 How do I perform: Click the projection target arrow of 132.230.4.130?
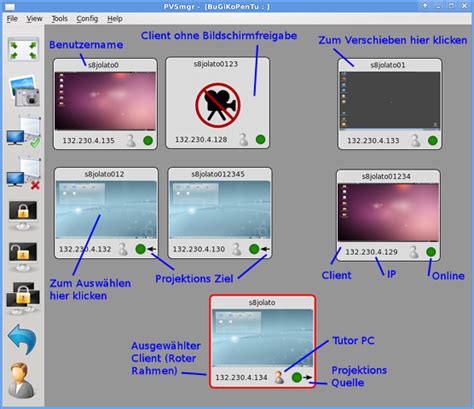click(x=265, y=249)
